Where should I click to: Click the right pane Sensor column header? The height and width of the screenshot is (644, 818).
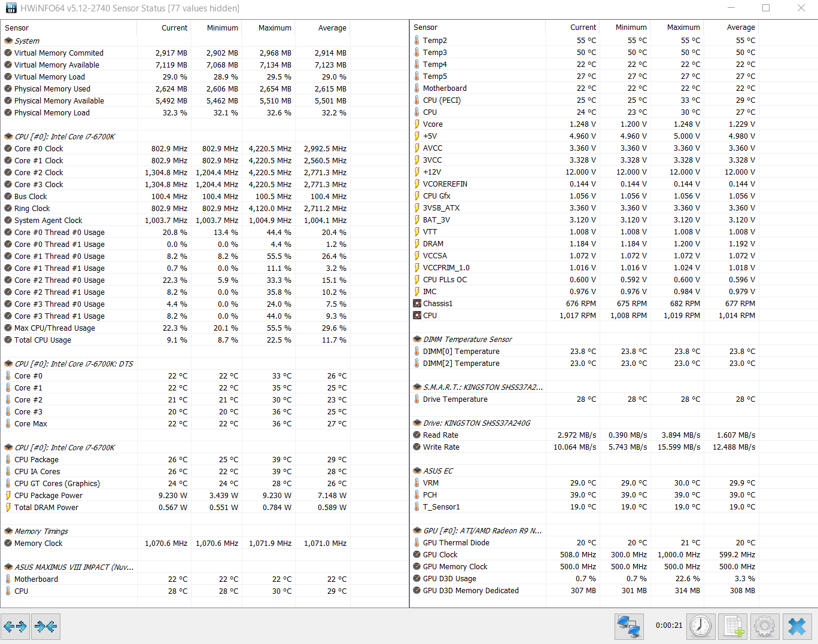478,27
